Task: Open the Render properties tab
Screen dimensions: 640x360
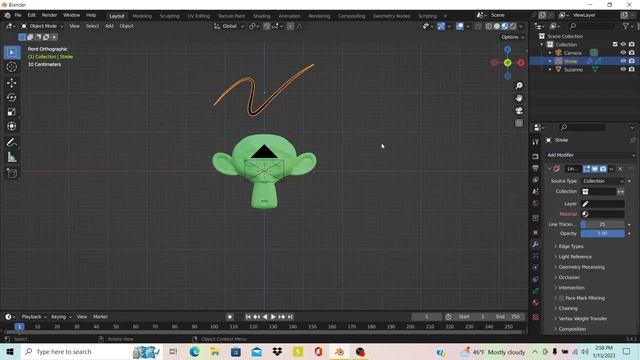Action: click(x=536, y=156)
